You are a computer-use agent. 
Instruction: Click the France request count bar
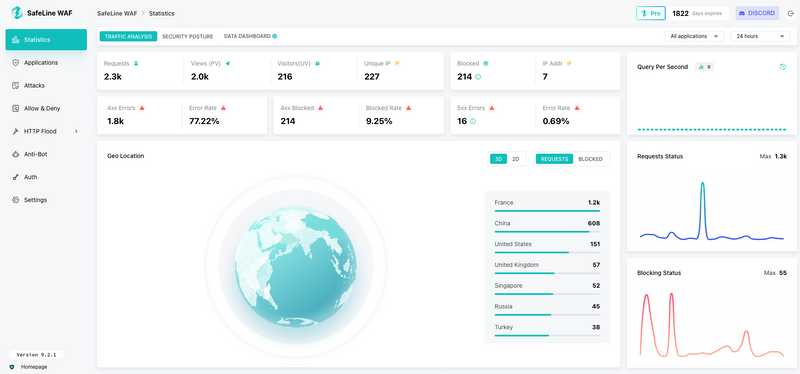pyautogui.click(x=547, y=210)
